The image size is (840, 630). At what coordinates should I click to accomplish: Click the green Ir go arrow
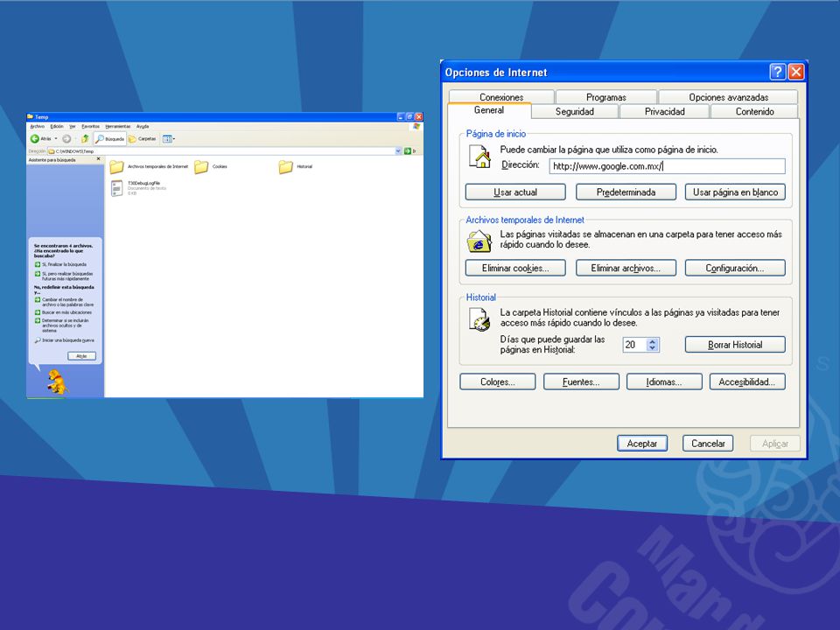408,151
